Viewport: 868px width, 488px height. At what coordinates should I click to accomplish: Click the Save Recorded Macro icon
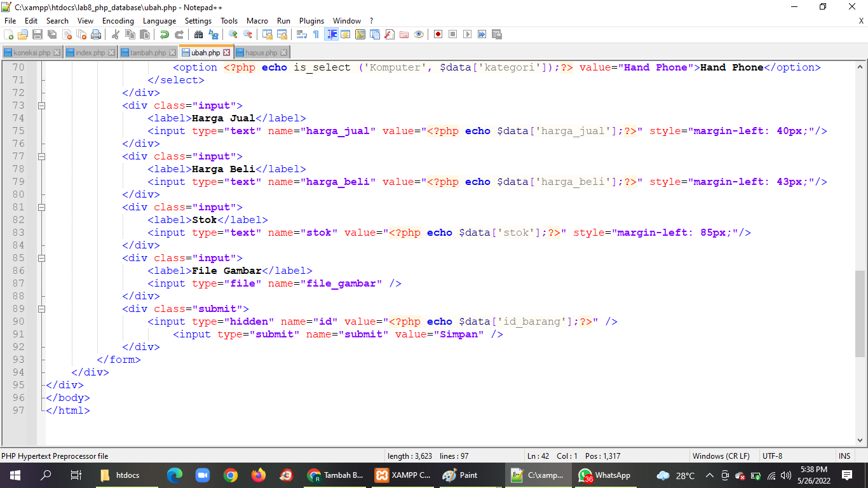coord(496,34)
